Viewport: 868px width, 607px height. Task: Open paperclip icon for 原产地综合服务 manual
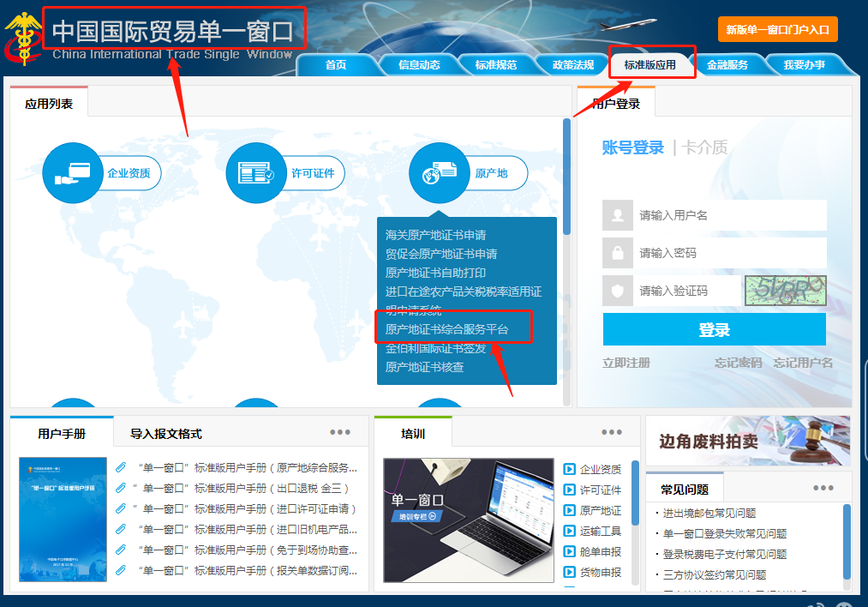coord(121,467)
